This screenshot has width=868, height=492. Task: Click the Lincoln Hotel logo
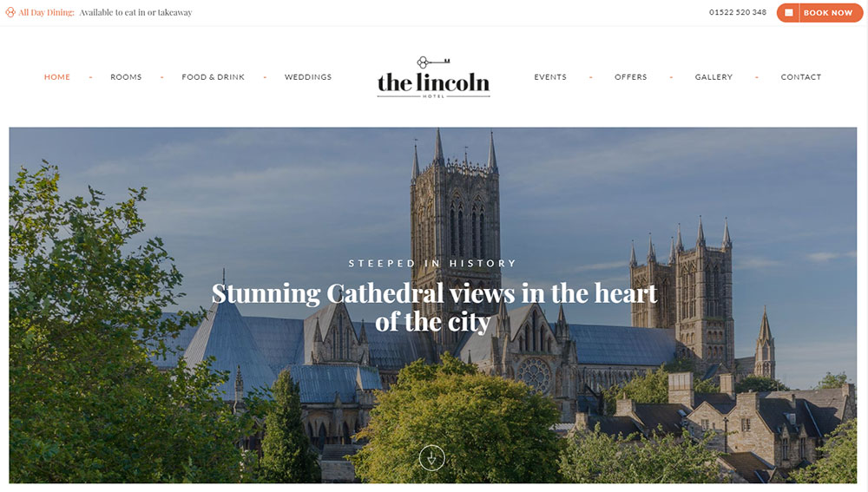tap(433, 78)
